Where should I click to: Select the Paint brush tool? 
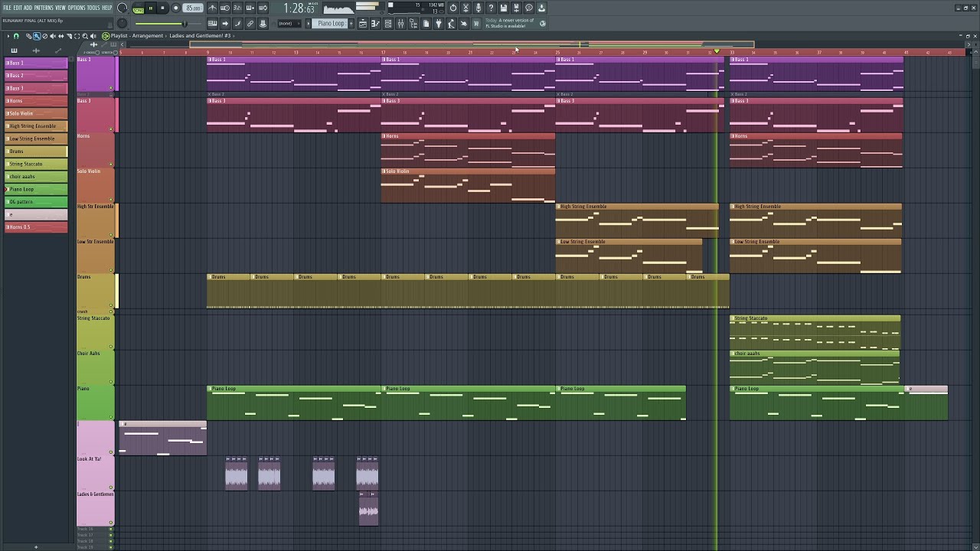pos(37,36)
